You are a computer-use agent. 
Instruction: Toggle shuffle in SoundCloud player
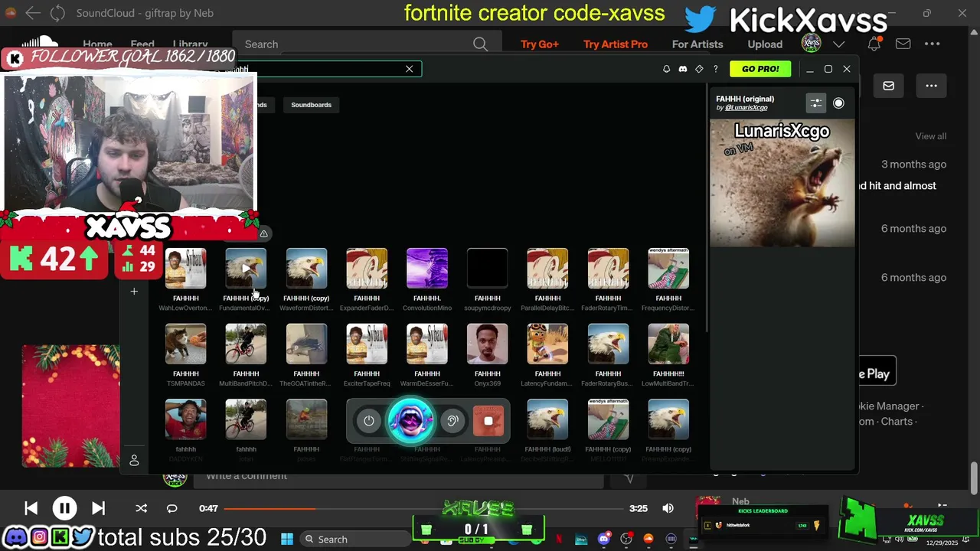(x=141, y=508)
